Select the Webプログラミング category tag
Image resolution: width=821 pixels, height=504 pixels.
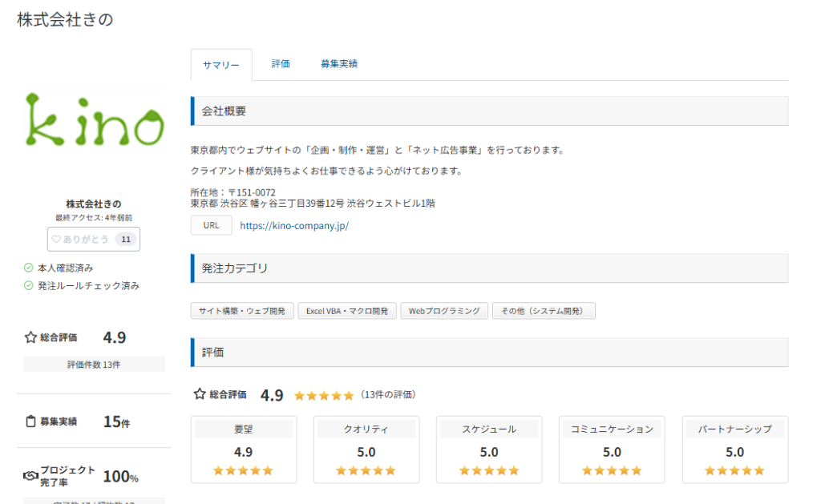[x=444, y=311]
